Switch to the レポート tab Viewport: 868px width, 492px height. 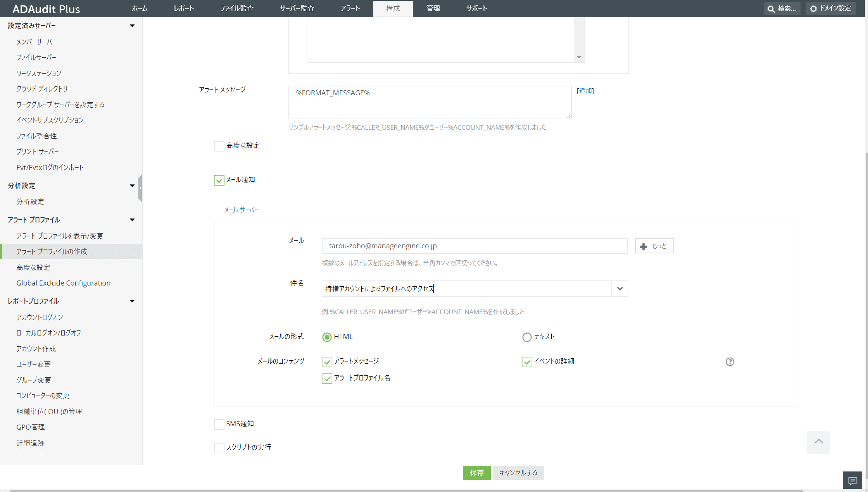[184, 9]
